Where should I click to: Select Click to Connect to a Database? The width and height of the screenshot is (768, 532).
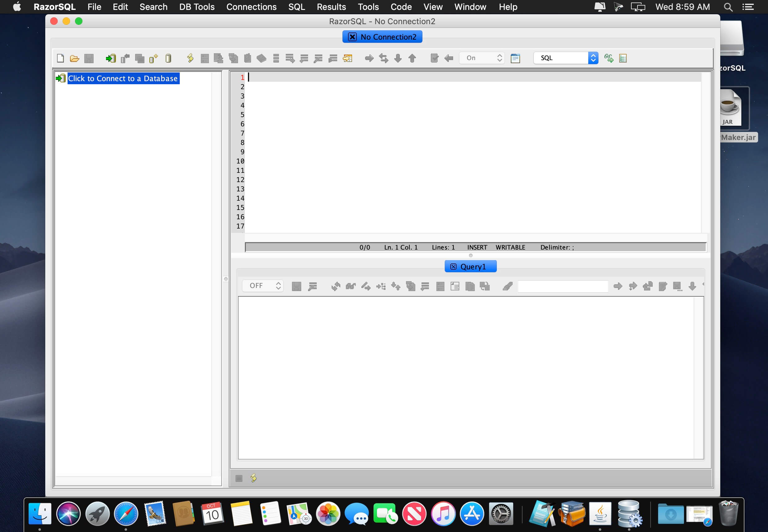click(123, 78)
